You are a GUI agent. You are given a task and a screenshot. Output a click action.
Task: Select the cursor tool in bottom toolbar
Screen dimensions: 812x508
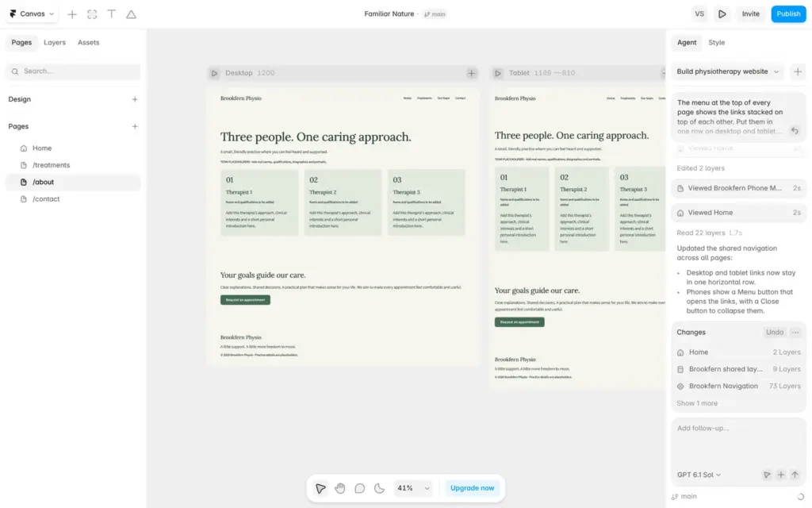pos(320,488)
